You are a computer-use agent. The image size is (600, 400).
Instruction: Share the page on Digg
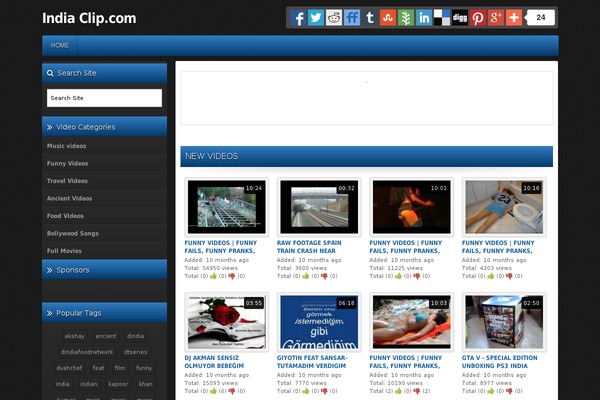click(x=460, y=18)
